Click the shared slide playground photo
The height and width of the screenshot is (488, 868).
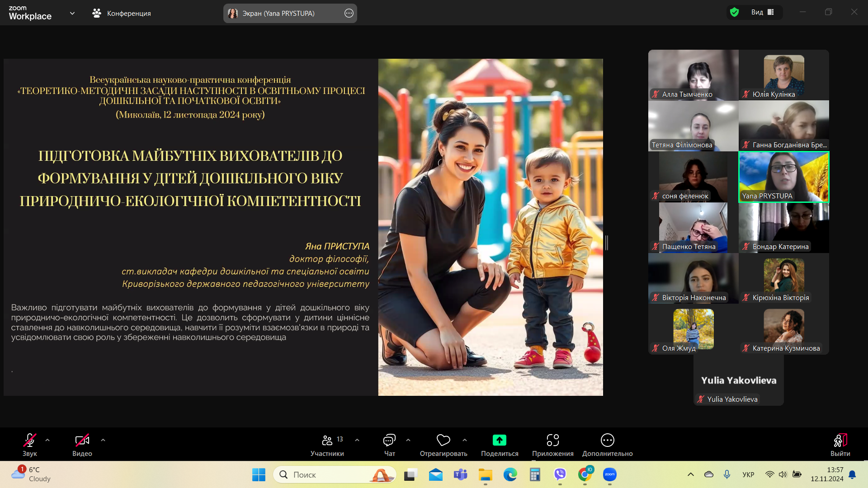click(491, 227)
